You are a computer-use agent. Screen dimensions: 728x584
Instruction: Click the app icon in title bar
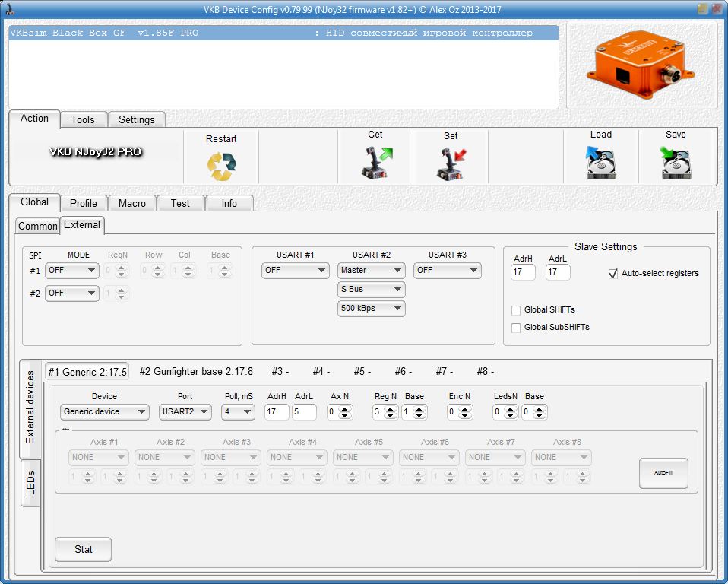point(9,9)
